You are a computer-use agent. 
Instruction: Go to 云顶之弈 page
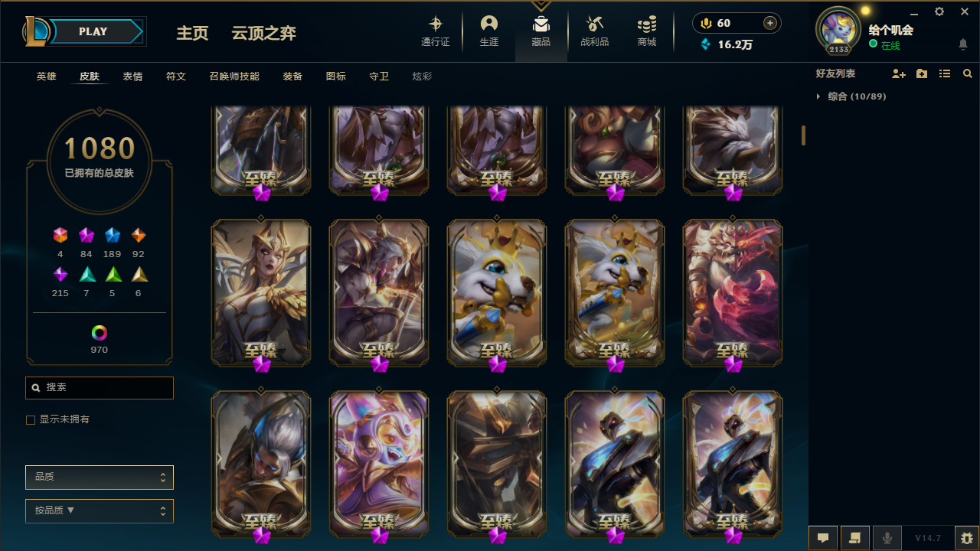tap(264, 34)
